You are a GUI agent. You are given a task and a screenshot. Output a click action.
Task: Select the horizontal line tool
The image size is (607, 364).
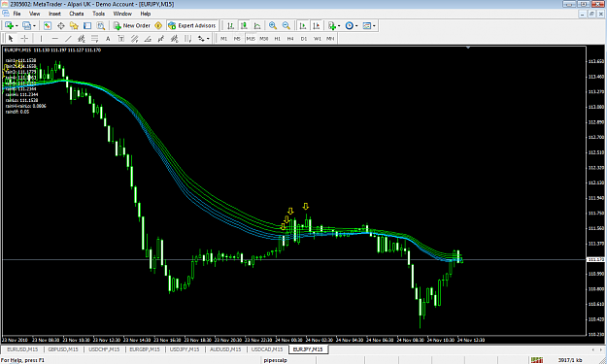pos(55,38)
